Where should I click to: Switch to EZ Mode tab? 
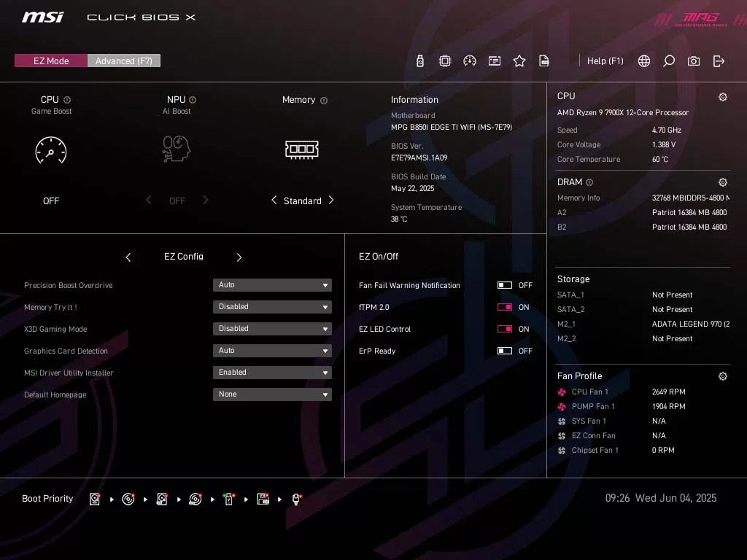click(x=51, y=61)
